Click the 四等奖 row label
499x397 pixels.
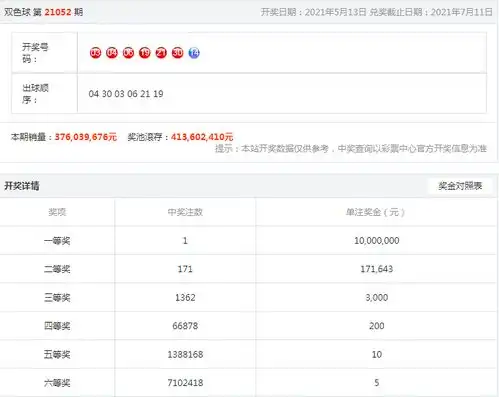tap(57, 326)
